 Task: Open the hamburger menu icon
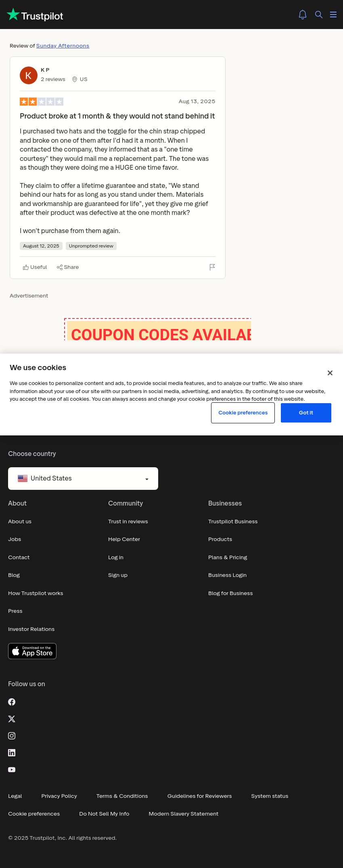coord(333,15)
